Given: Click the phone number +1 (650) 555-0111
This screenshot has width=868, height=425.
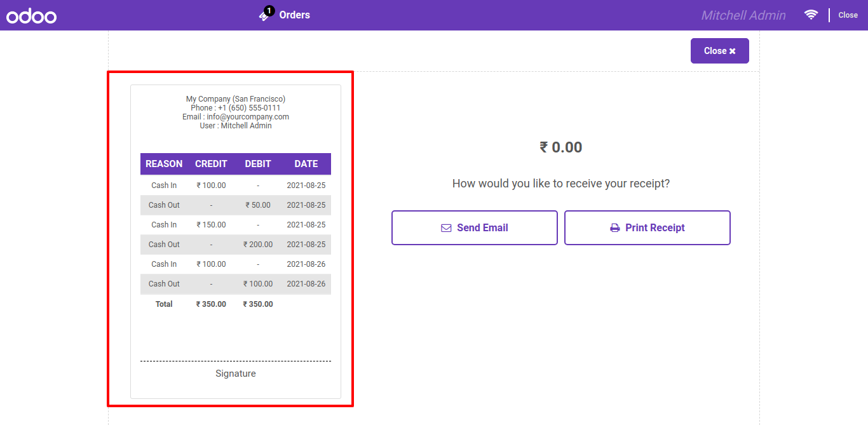Looking at the screenshot, I should point(249,108).
